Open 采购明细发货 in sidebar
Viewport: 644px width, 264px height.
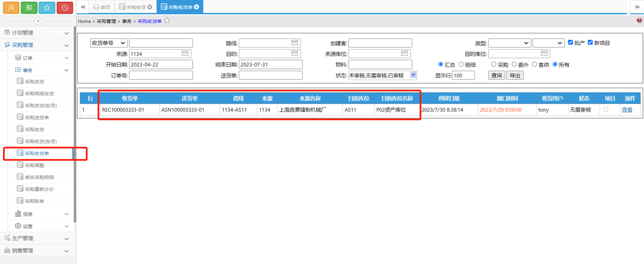pos(39,94)
